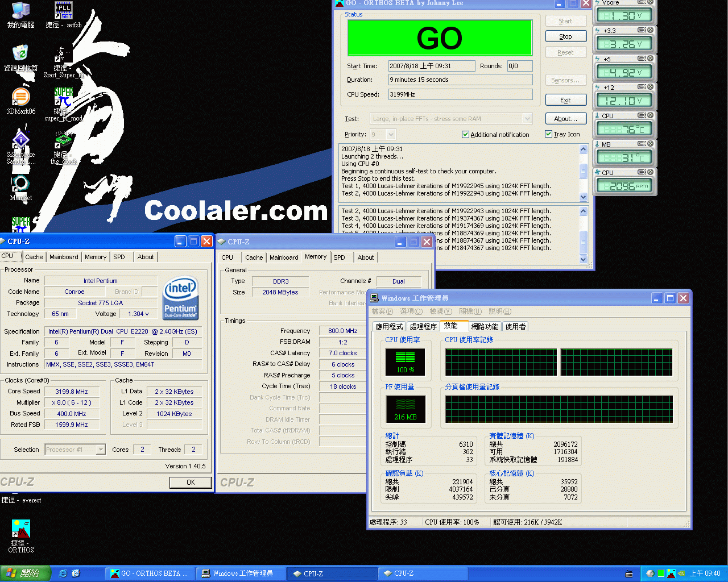Image resolution: width=728 pixels, height=582 pixels.
Task: Switch to the 處理程序 tab in Task Manager
Action: click(x=423, y=327)
